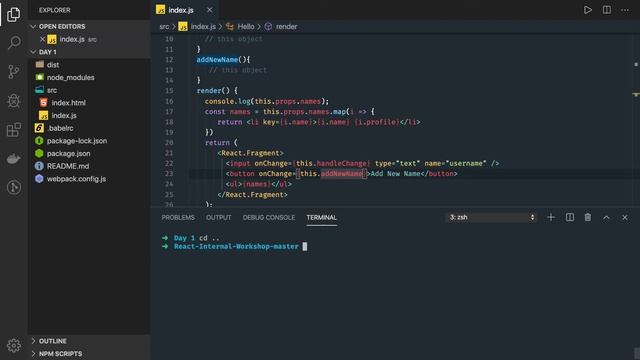The height and width of the screenshot is (360, 640).
Task: Select the 3: zsh terminal dropdown
Action: 491,217
